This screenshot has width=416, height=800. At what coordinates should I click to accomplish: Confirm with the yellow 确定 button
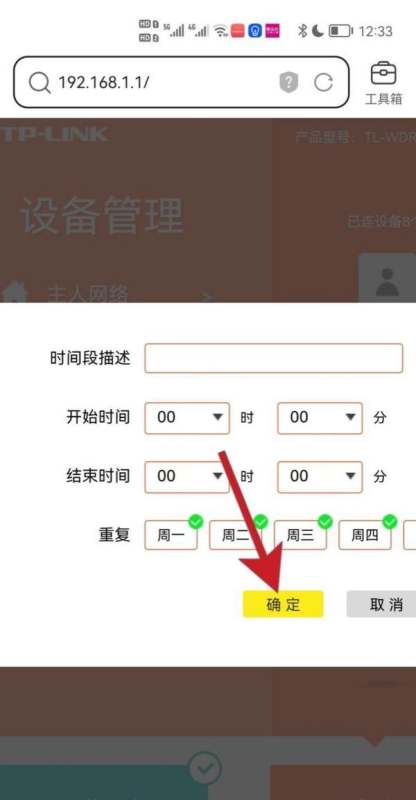click(283, 605)
